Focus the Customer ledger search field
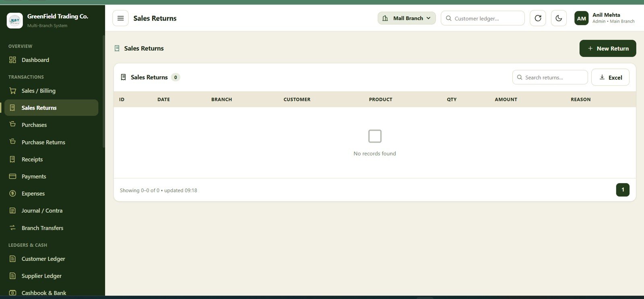This screenshot has height=299, width=644. click(x=483, y=18)
